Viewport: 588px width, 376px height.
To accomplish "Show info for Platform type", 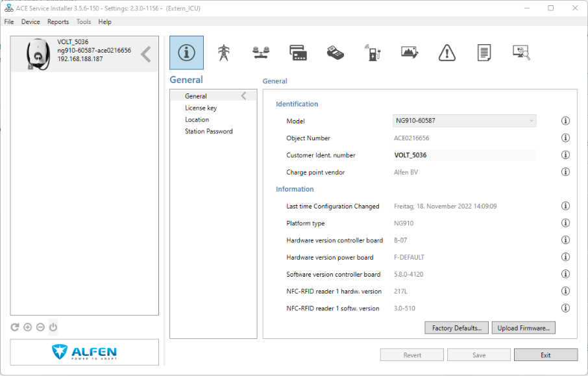I will (565, 223).
